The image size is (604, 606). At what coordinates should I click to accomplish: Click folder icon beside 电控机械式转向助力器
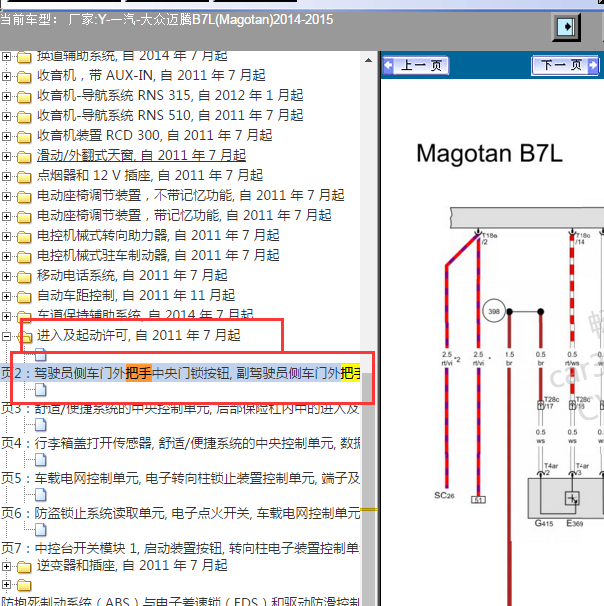[24, 237]
